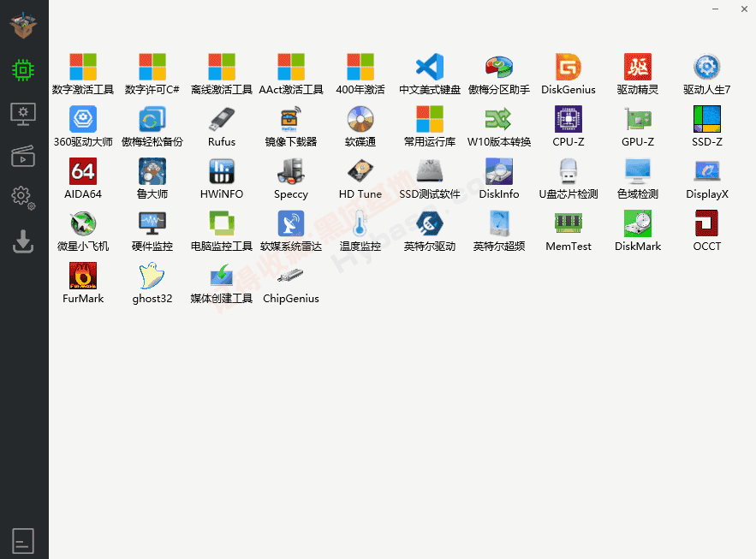Viewport: 756px width, 559px height.
Task: Open Speccy
Action: (291, 179)
